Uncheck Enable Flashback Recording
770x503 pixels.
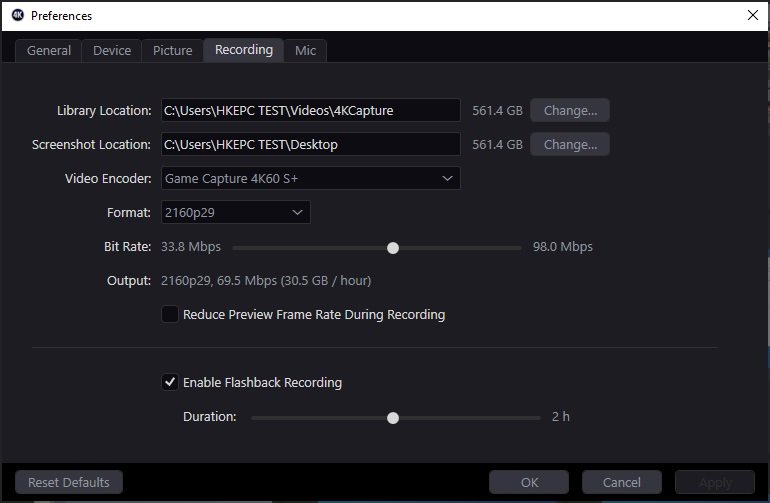(170, 382)
